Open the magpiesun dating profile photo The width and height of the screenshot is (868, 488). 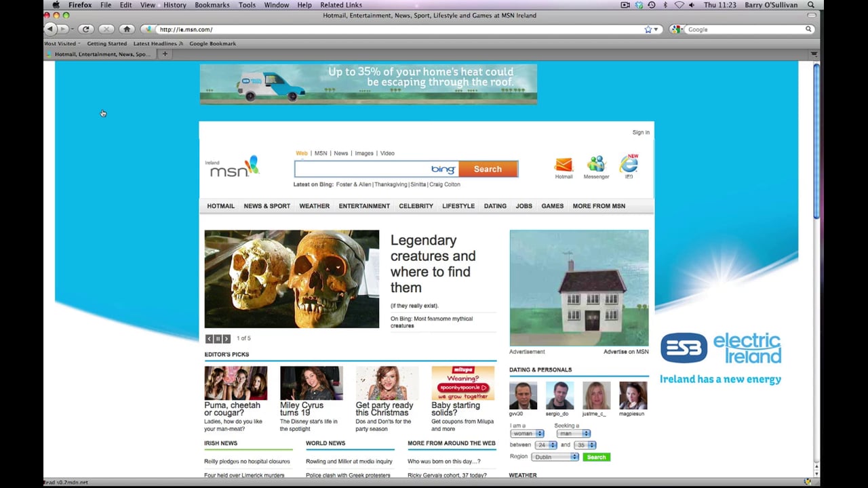(633, 396)
